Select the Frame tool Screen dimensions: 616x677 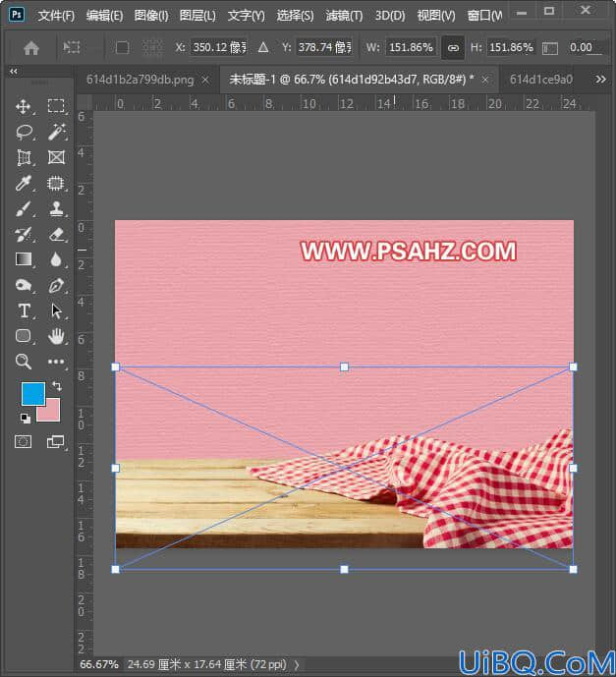[57, 157]
